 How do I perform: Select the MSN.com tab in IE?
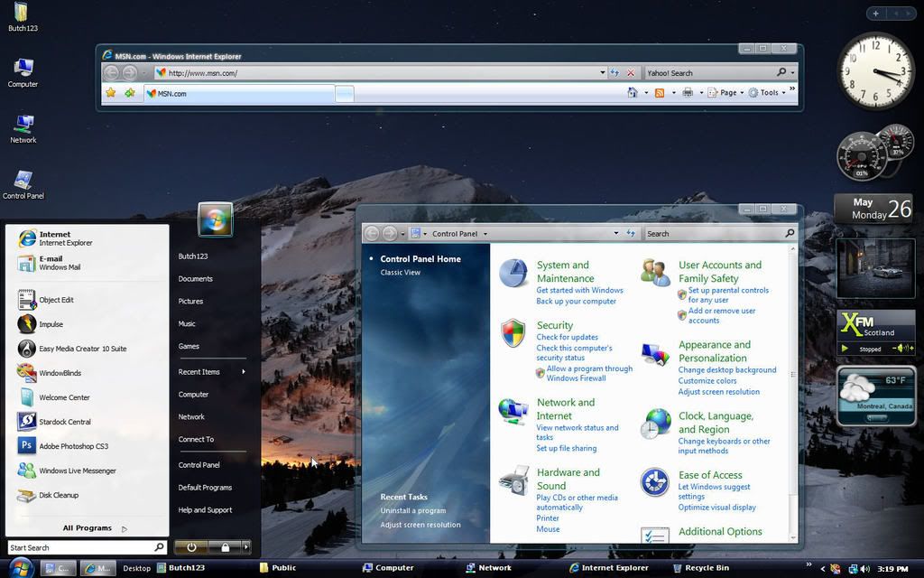(x=239, y=93)
